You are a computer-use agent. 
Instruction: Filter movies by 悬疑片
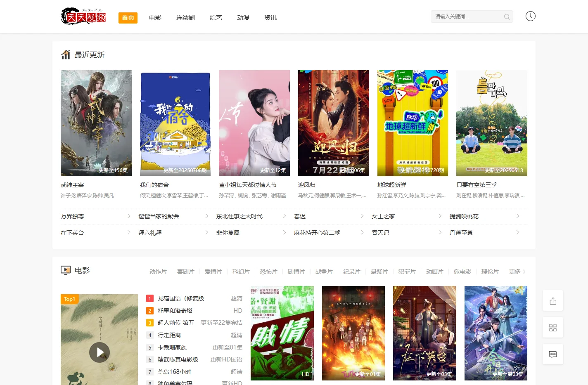click(x=379, y=272)
